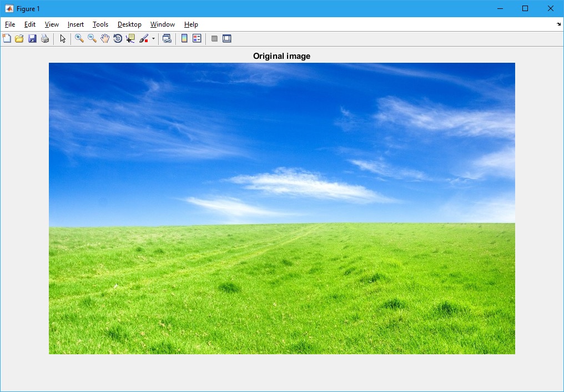Select the Zoom In magnifier tool
Viewport: 564px width, 392px height.
point(79,39)
